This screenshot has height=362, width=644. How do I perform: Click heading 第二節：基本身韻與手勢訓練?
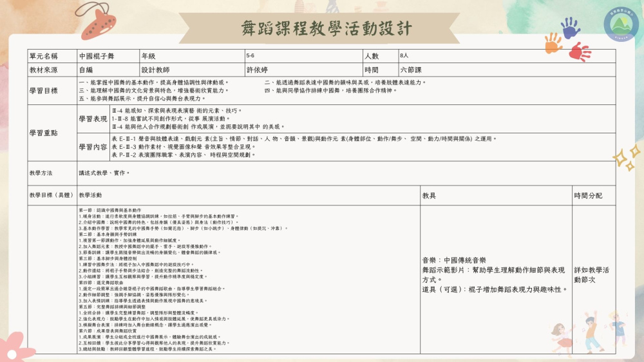pos(108,234)
